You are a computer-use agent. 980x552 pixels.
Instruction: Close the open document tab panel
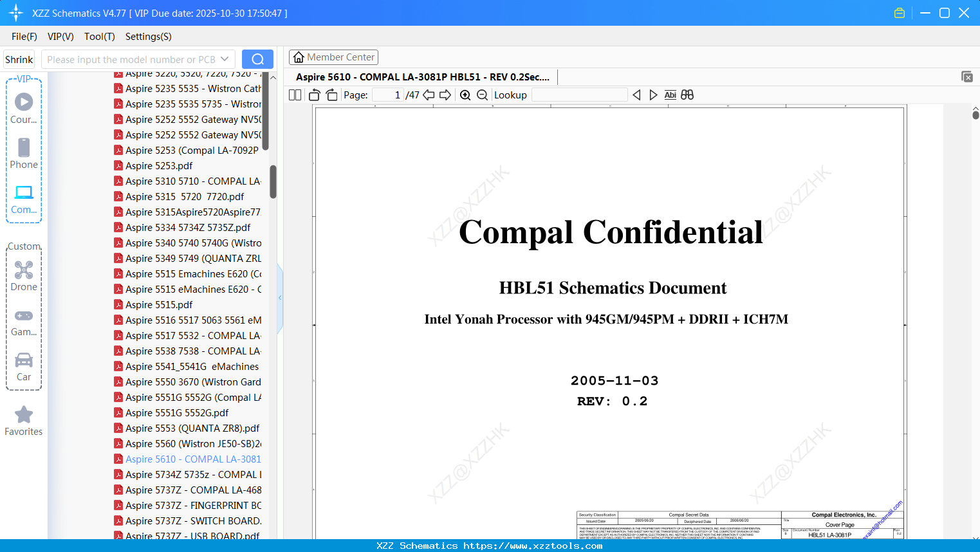pos(967,77)
